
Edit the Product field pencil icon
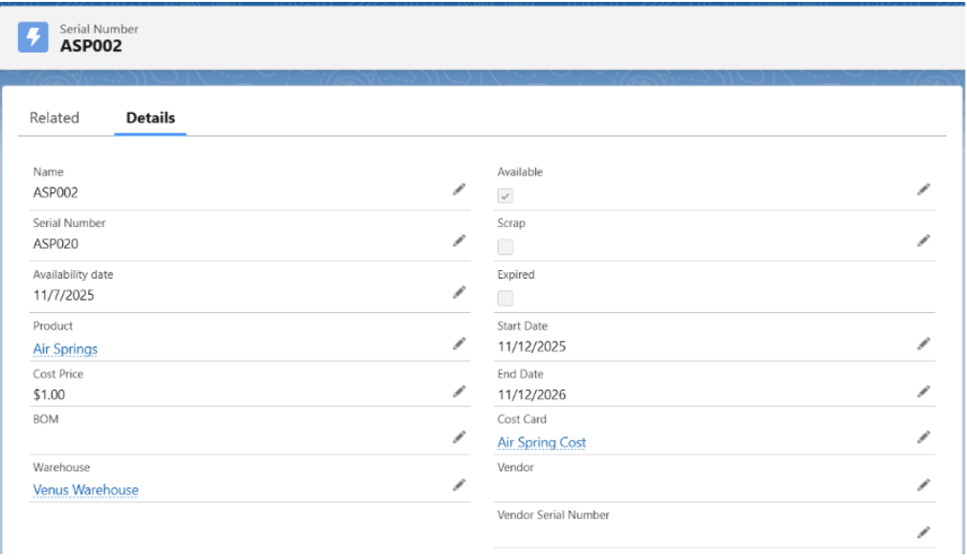(459, 344)
